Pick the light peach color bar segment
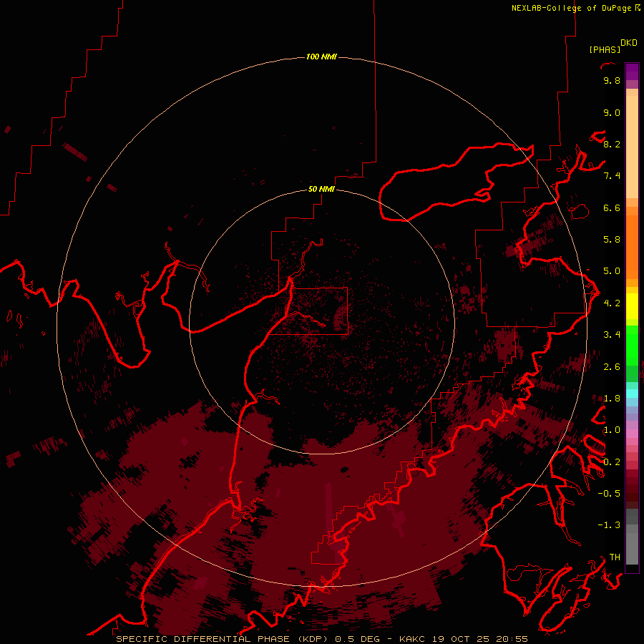The image size is (644, 644). coord(632,147)
